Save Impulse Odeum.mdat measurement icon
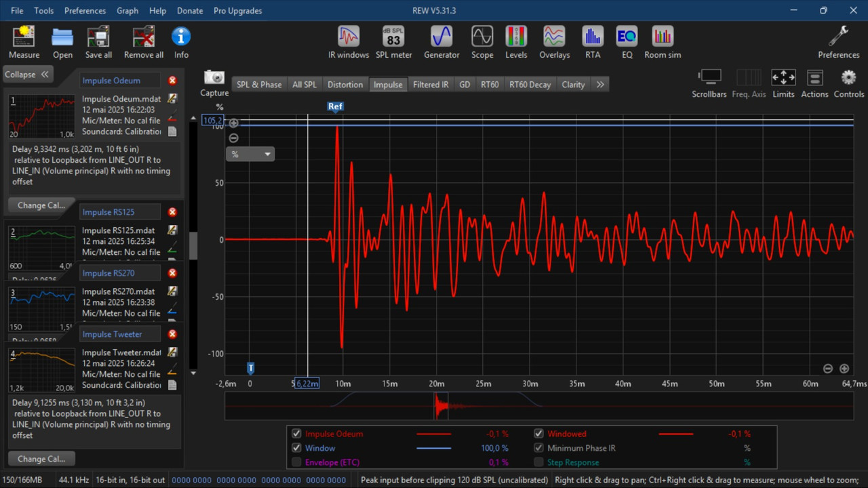 [172, 99]
